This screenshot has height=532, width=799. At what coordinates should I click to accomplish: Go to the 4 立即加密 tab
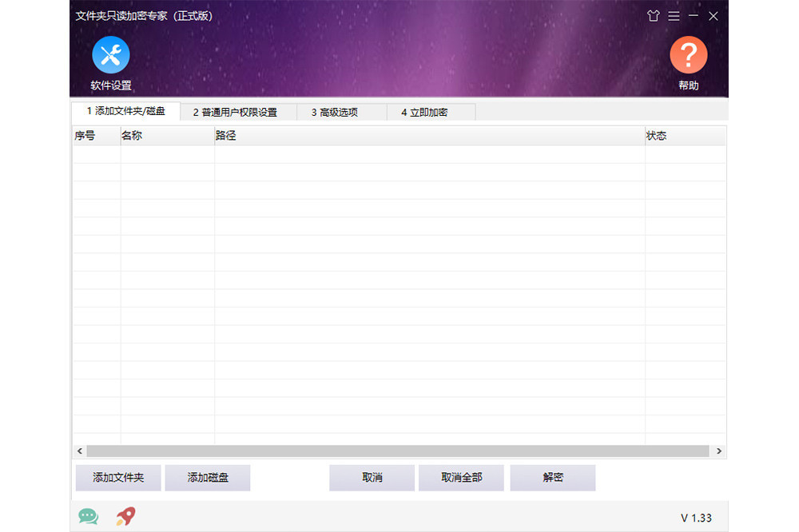click(424, 113)
